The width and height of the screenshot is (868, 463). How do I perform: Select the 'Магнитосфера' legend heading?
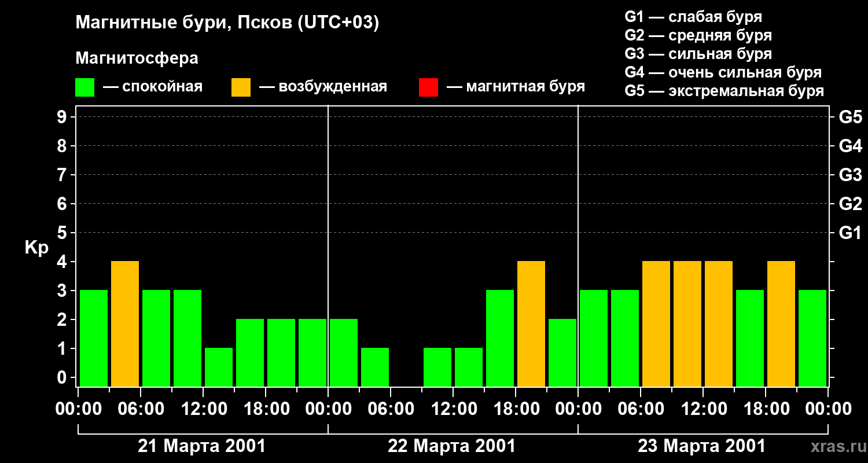(137, 58)
